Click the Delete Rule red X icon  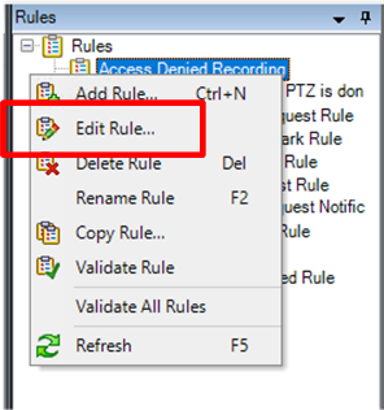point(48,164)
